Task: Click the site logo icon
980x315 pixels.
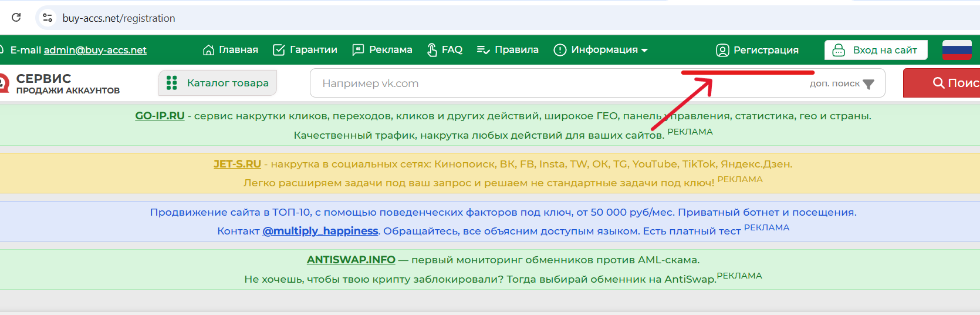Action: click(4, 83)
